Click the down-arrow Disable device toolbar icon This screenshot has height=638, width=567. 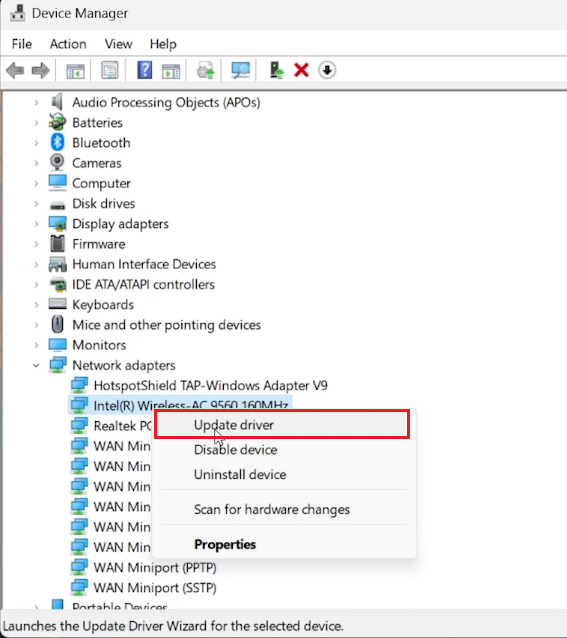click(x=327, y=70)
